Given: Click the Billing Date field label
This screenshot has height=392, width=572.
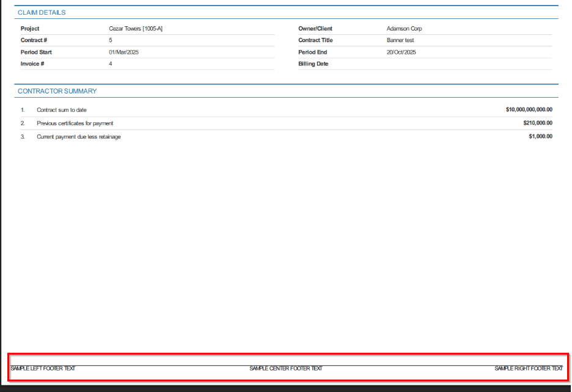Looking at the screenshot, I should click(x=313, y=64).
